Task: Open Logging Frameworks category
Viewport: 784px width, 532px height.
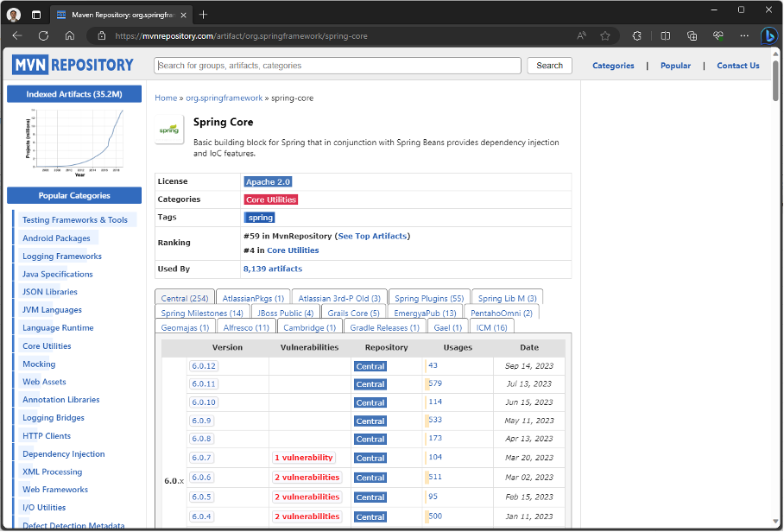Action: point(62,256)
